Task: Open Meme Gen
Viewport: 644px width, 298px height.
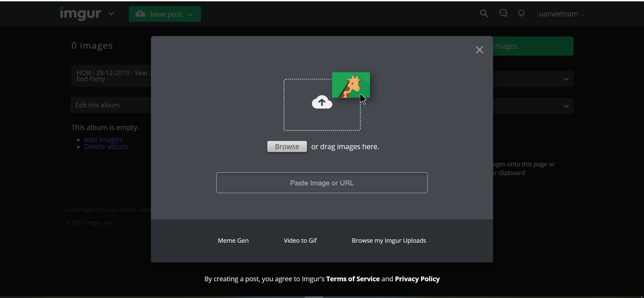Action: tap(233, 241)
